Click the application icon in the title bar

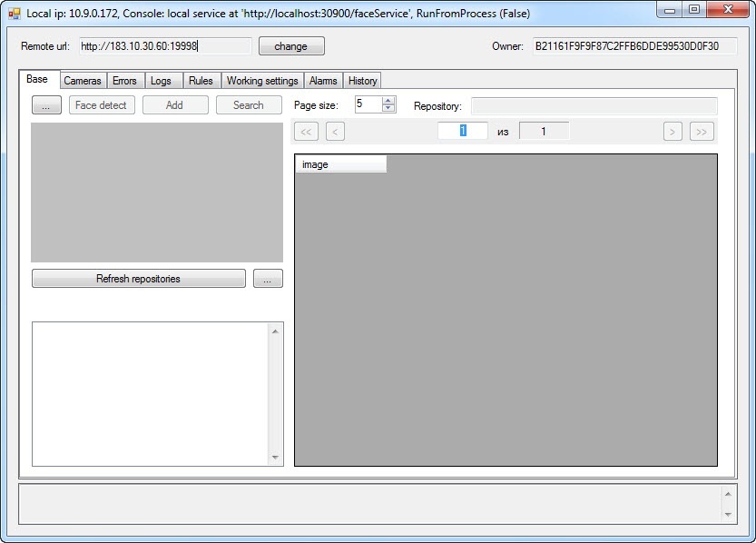(x=15, y=14)
